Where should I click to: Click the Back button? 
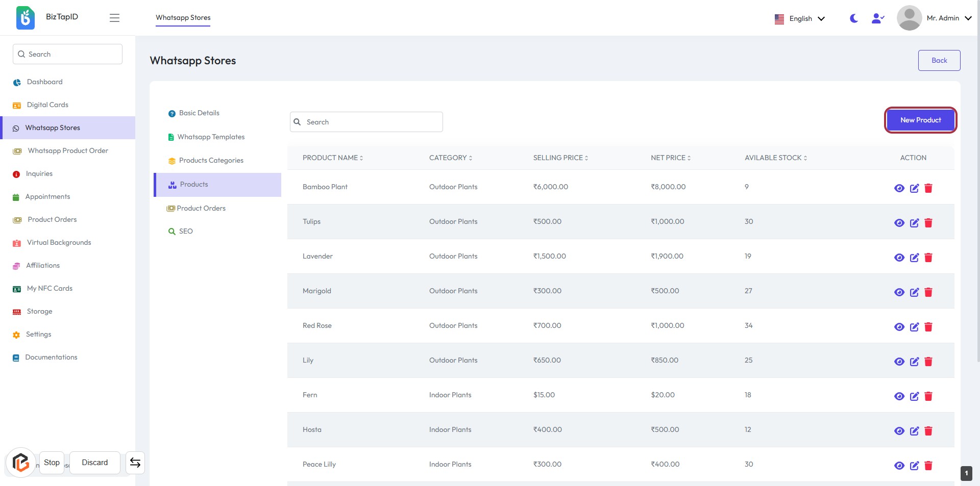pos(939,61)
